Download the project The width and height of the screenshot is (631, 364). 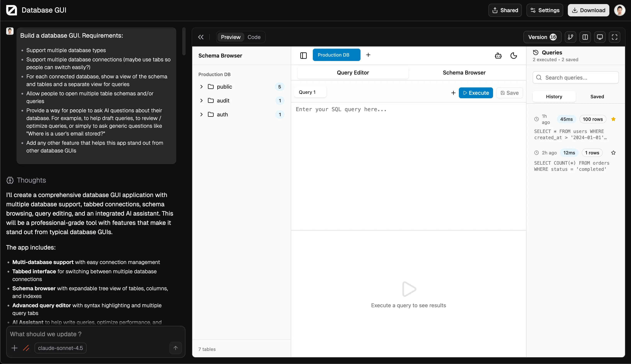[x=588, y=10]
